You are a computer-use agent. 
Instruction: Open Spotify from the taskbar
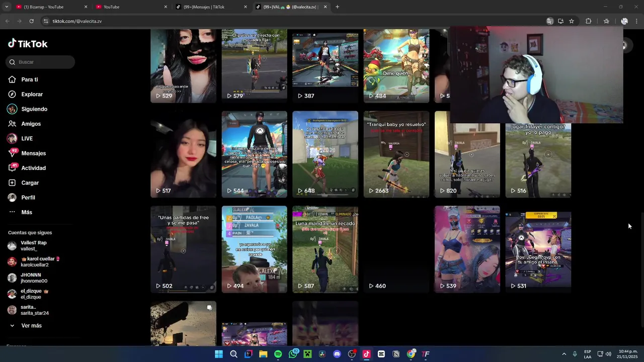pyautogui.click(x=278, y=354)
